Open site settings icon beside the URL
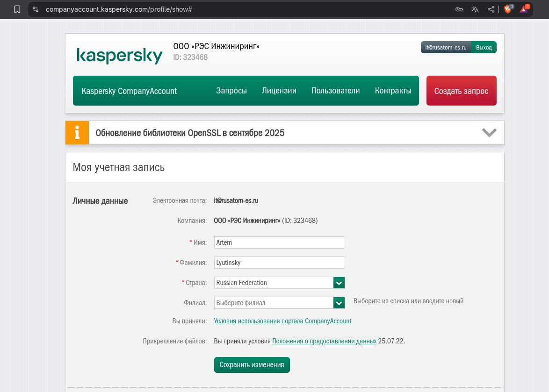The height and width of the screenshot is (392, 549). pos(36,9)
